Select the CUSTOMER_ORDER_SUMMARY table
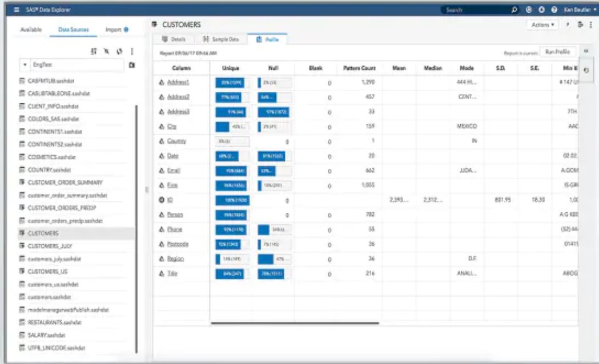This screenshot has width=599, height=364. pos(65,183)
